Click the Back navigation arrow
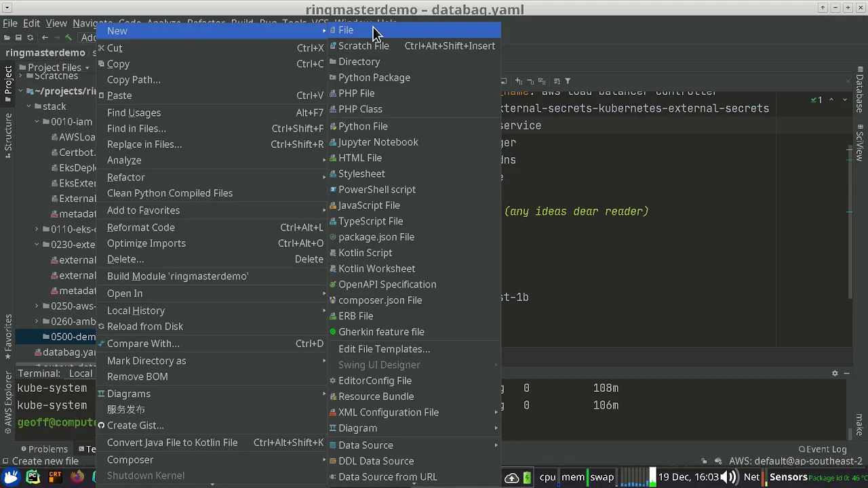Viewport: 868px width, 488px height. 45,38
